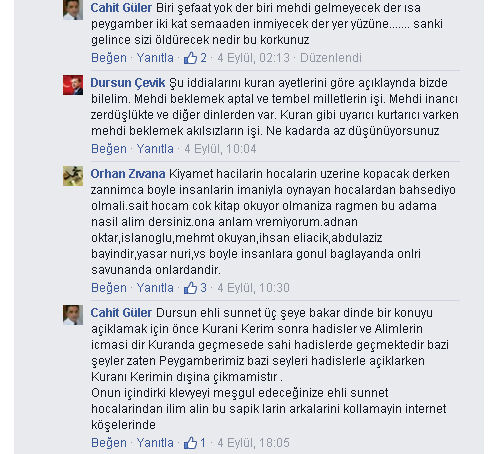Click thumbs-up icon with 1 like
Screen dimensions: 500x454
190,443
